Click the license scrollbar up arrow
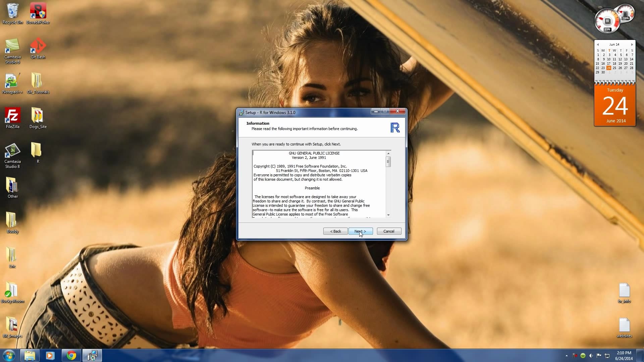644x362 pixels. click(388, 154)
